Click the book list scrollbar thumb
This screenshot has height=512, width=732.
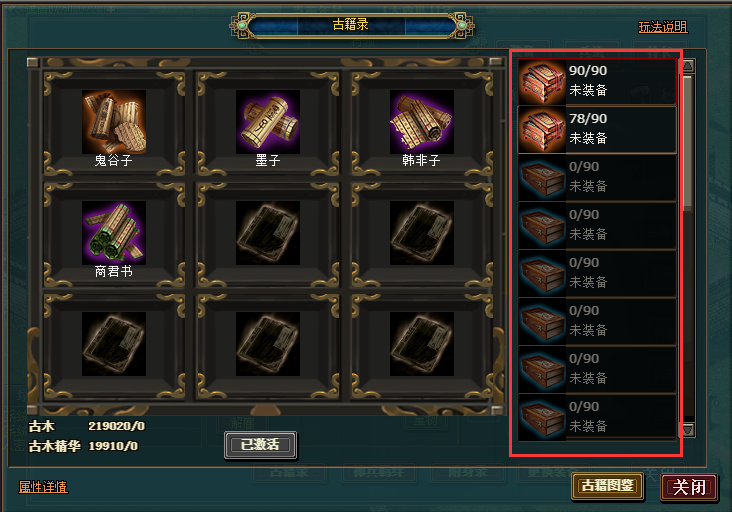click(688, 141)
